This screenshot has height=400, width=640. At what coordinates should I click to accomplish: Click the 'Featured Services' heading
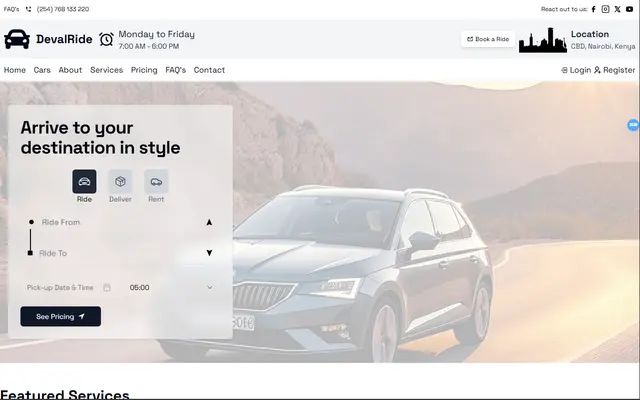65,394
